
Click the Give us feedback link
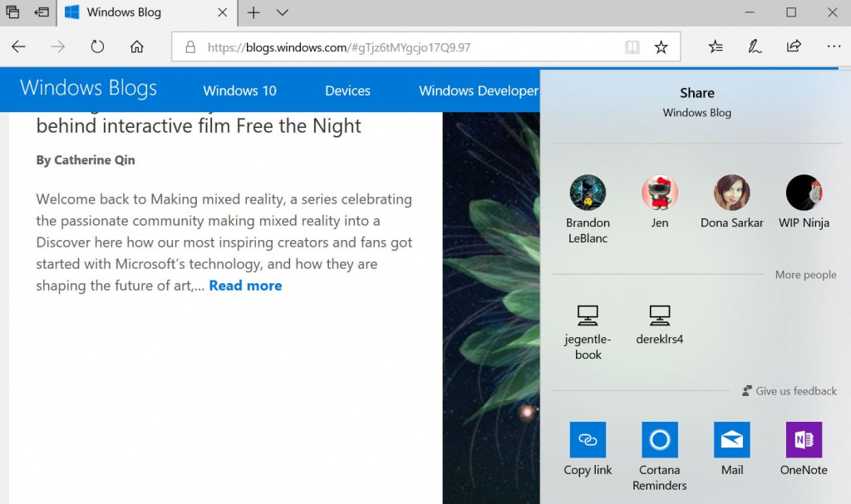click(x=795, y=391)
